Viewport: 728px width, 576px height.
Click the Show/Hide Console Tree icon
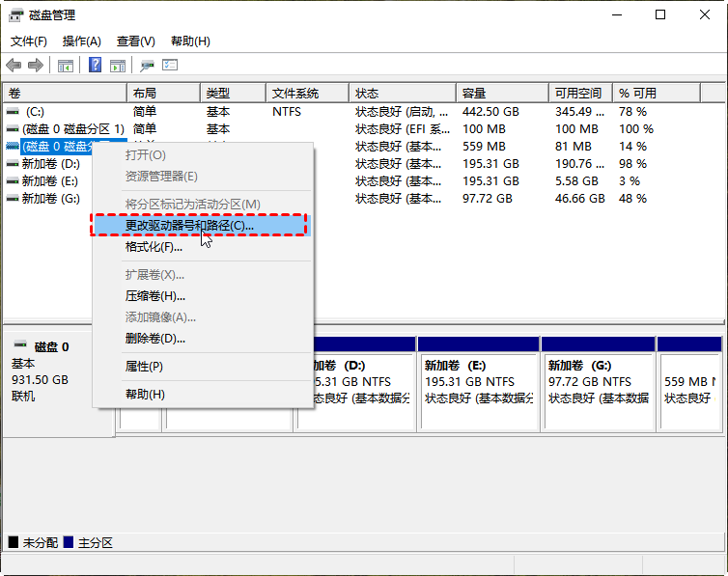click(66, 66)
